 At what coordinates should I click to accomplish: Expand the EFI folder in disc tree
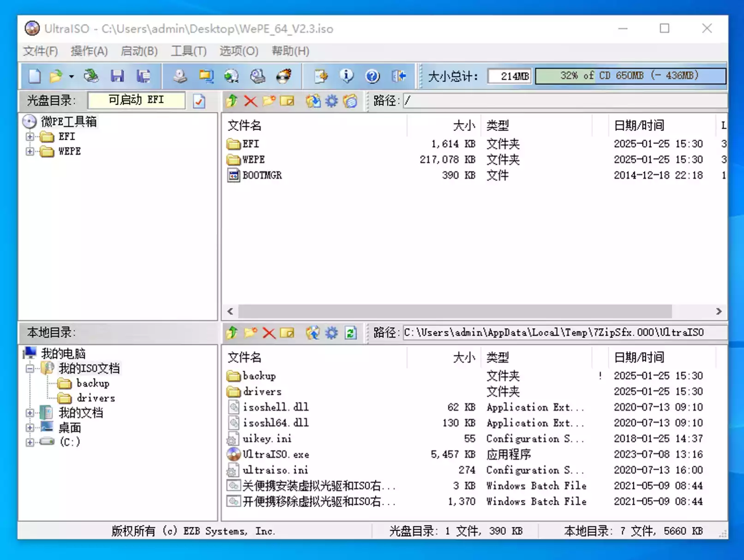(30, 137)
